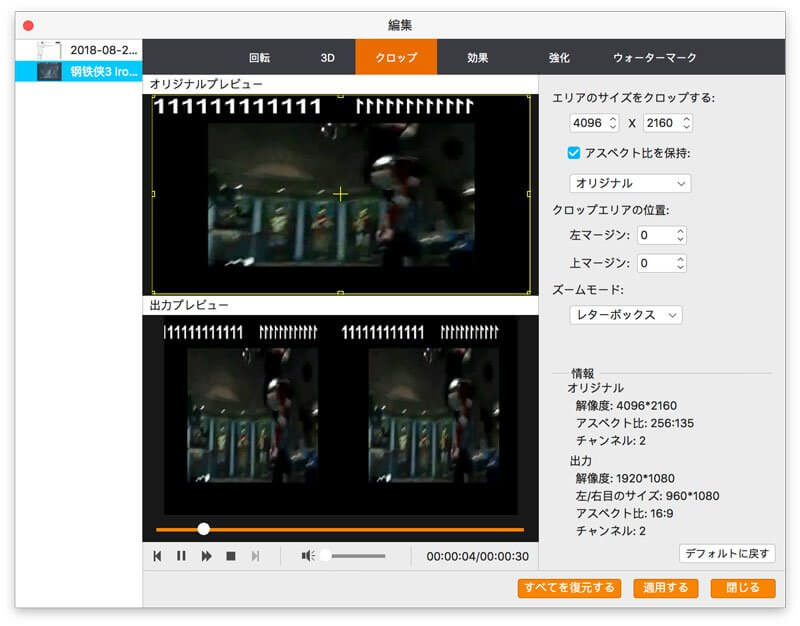The height and width of the screenshot is (626, 800).
Task: Click the 左マージン value field
Action: (x=656, y=235)
